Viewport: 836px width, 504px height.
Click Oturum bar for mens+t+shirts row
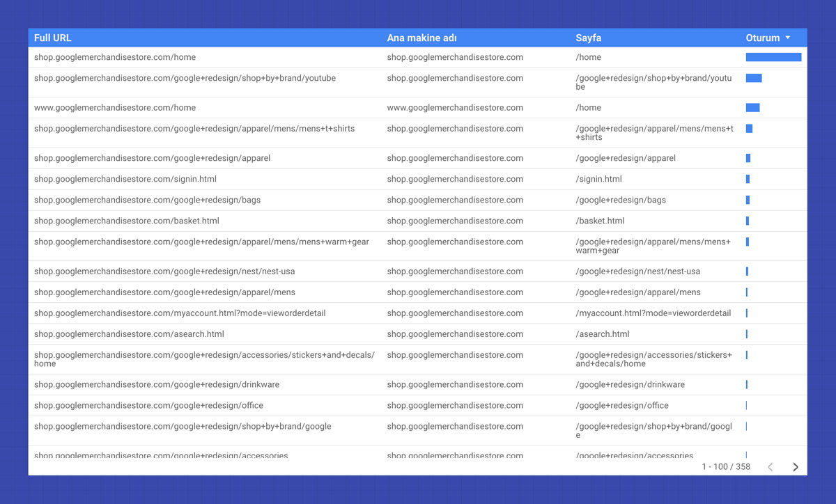(x=749, y=128)
